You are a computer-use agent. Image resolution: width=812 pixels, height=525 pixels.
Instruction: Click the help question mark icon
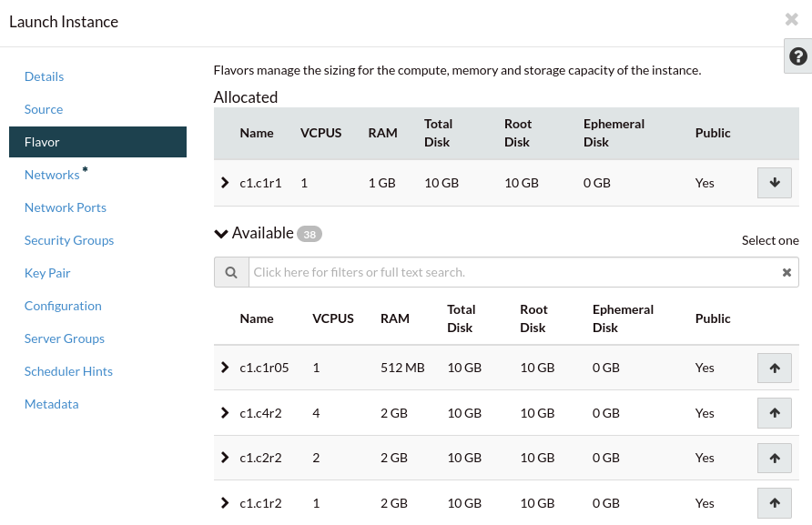tap(797, 56)
